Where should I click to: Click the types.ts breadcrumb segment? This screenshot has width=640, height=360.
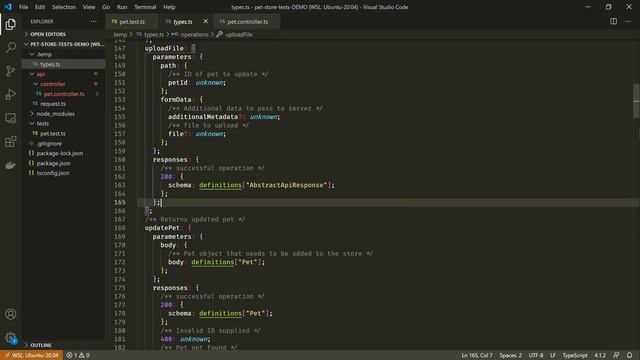coord(150,35)
